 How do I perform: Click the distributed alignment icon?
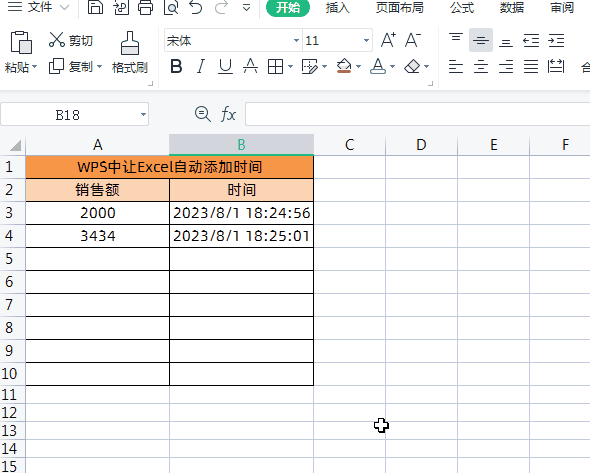click(556, 66)
